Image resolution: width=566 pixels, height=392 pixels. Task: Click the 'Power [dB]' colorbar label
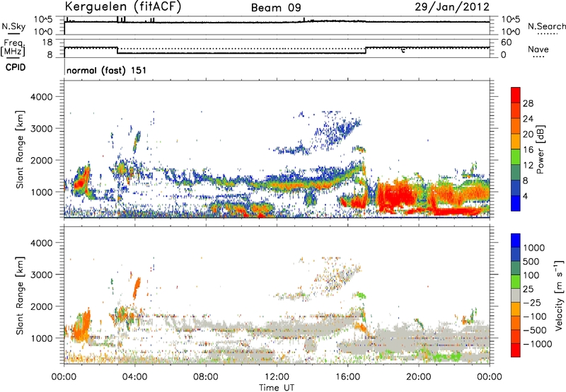click(x=540, y=149)
